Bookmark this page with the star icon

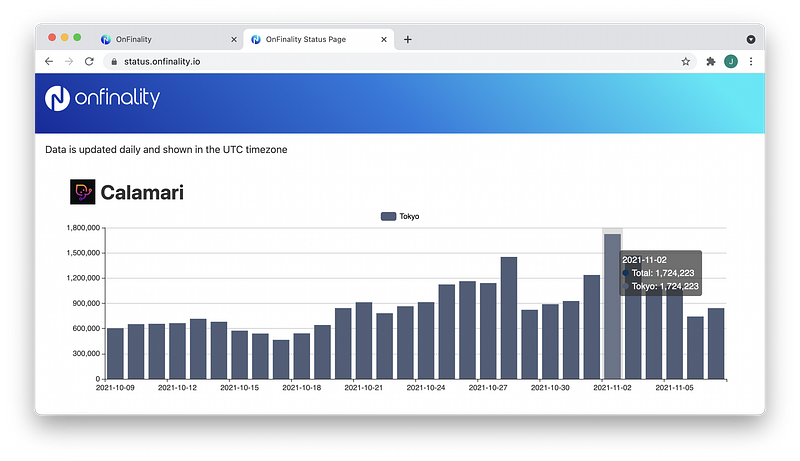coord(685,61)
